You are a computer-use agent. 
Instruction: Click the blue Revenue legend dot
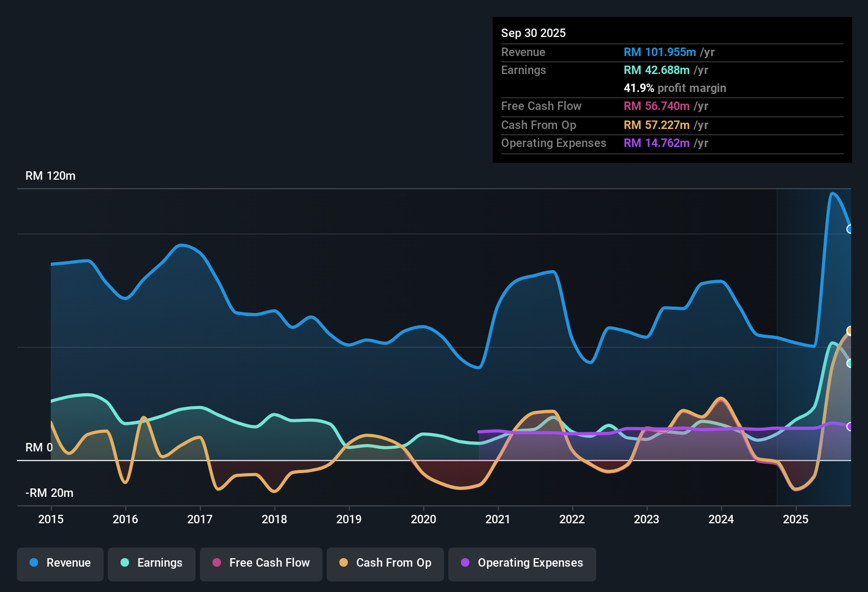point(33,563)
